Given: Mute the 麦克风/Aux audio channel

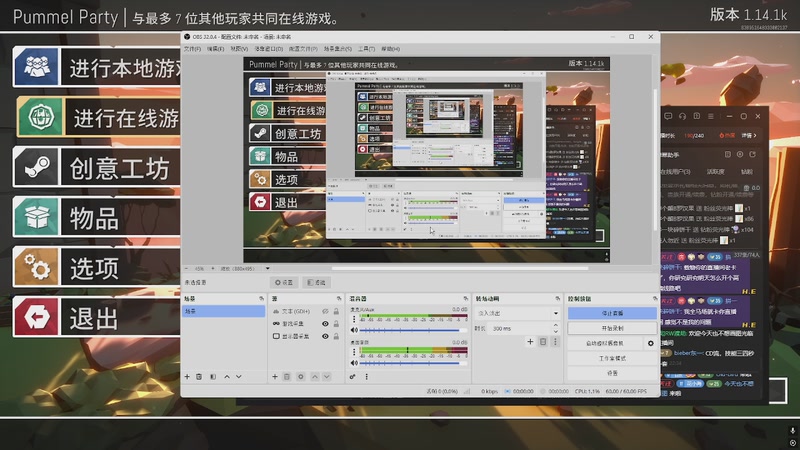Looking at the screenshot, I should 354,330.
